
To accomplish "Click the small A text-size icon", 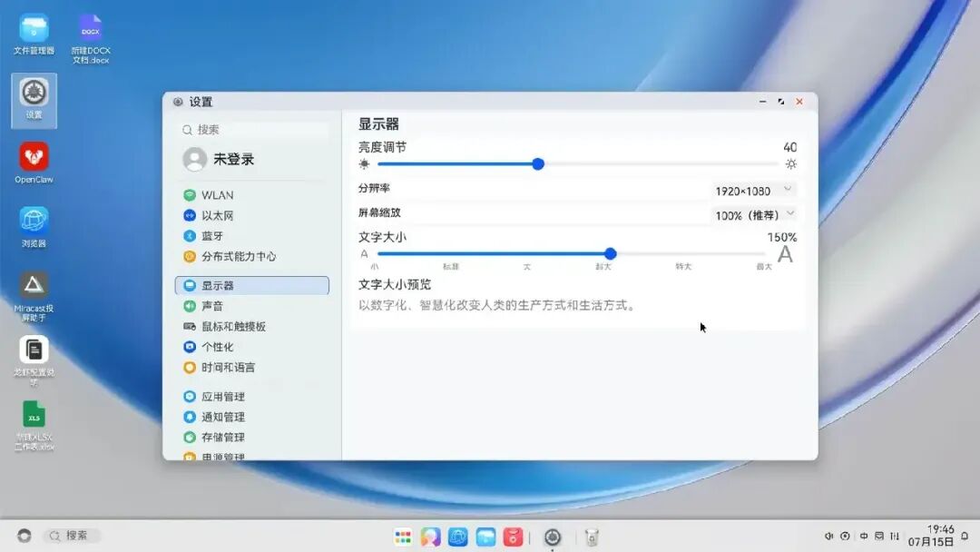I will point(365,254).
